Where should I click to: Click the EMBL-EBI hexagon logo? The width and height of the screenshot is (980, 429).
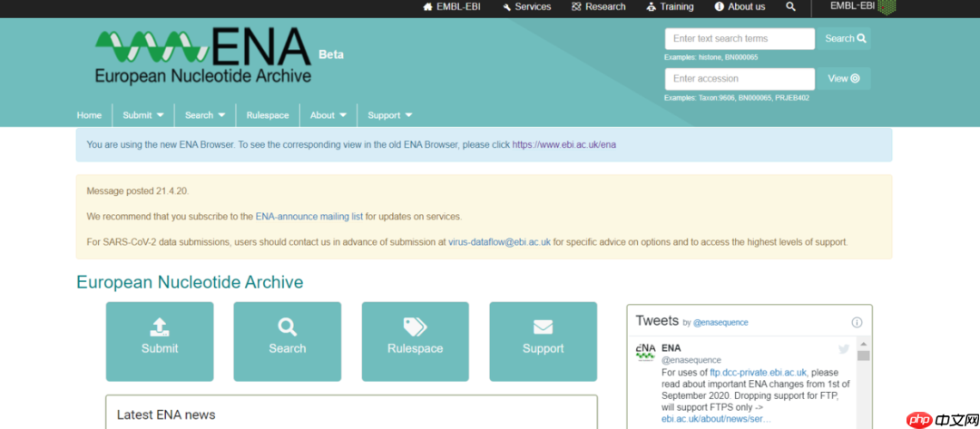tap(863, 6)
